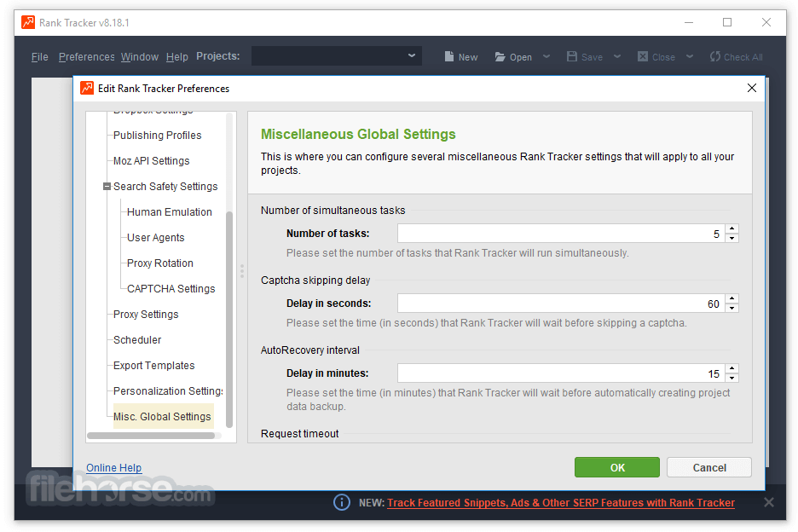
Task: Select Proxy Rotation in the tree
Action: click(x=159, y=263)
